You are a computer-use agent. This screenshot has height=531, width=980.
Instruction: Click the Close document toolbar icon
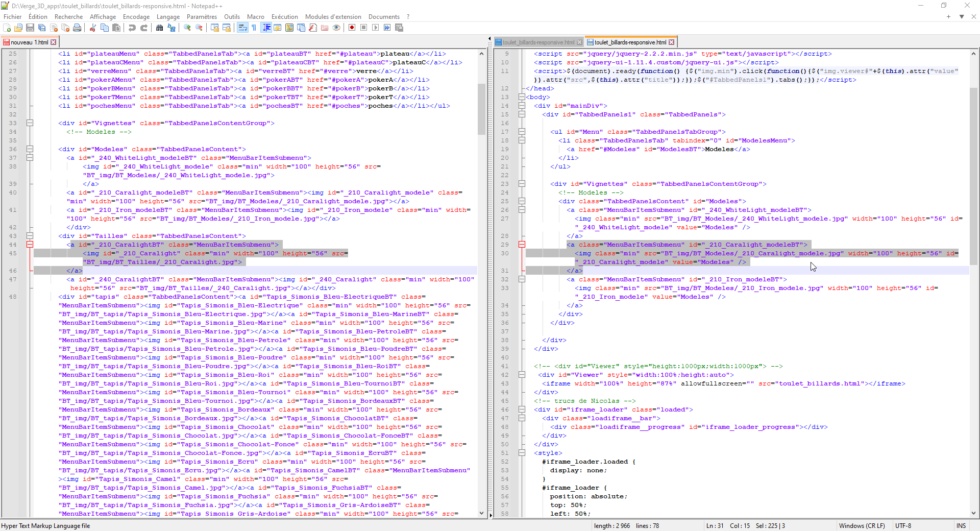(x=54, y=28)
